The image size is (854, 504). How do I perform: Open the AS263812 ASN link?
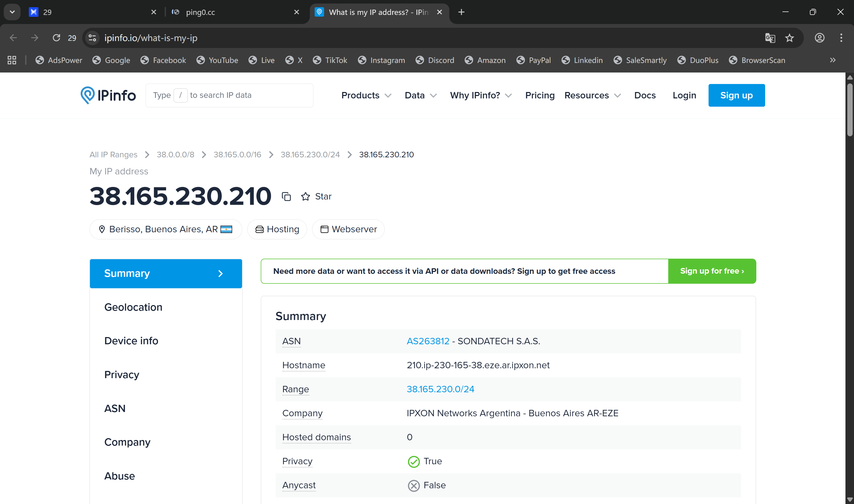(x=428, y=341)
